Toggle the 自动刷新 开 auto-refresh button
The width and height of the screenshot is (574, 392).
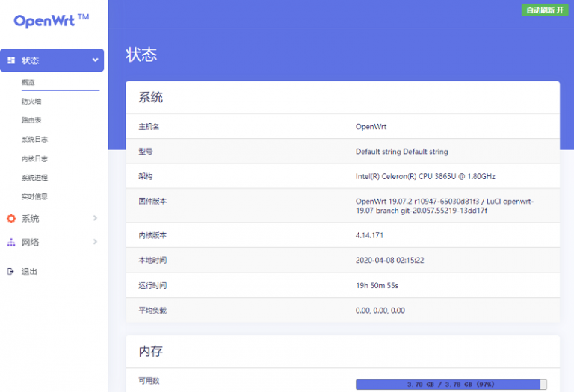tap(545, 10)
